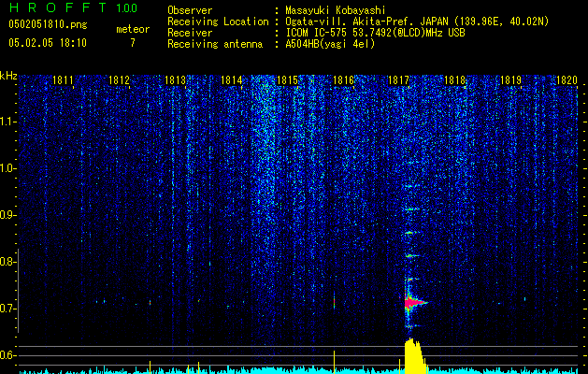Click the 1820 time marker
Image resolution: width=588 pixels, height=374 pixels.
[x=566, y=80]
